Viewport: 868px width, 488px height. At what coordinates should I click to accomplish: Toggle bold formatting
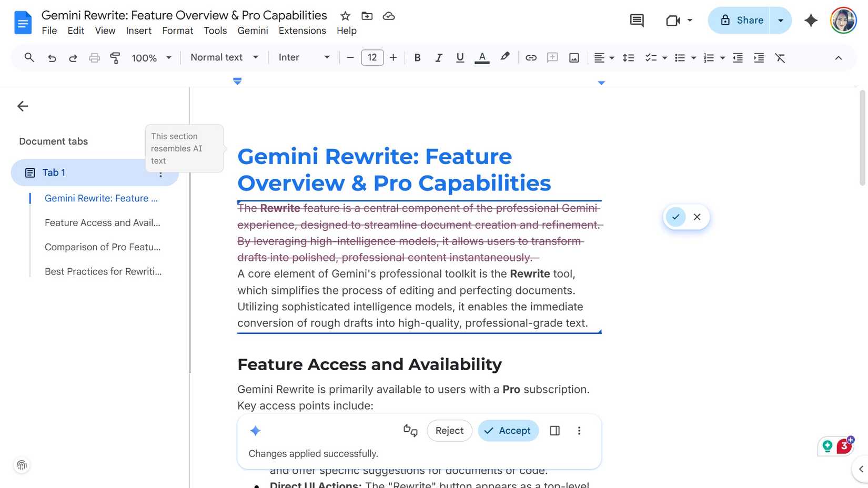[x=417, y=58]
